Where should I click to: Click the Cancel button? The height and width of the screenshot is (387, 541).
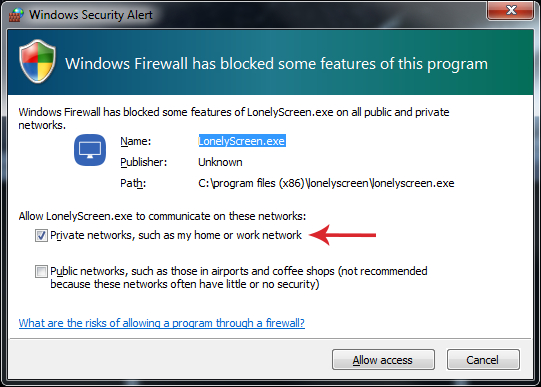click(483, 360)
